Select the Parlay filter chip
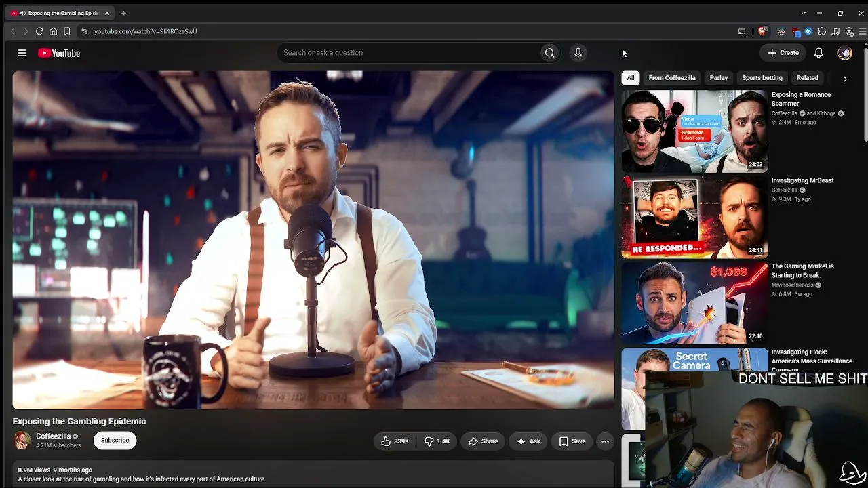868x488 pixels. (x=719, y=78)
